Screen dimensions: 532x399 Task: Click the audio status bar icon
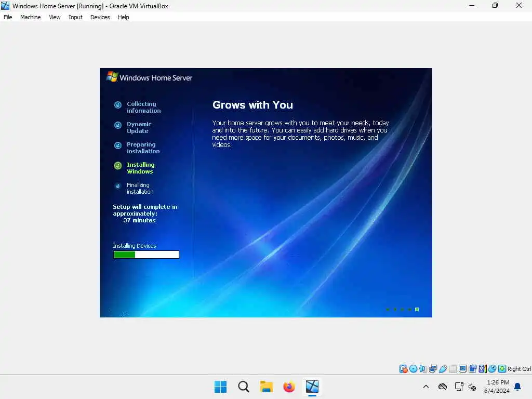point(423,368)
